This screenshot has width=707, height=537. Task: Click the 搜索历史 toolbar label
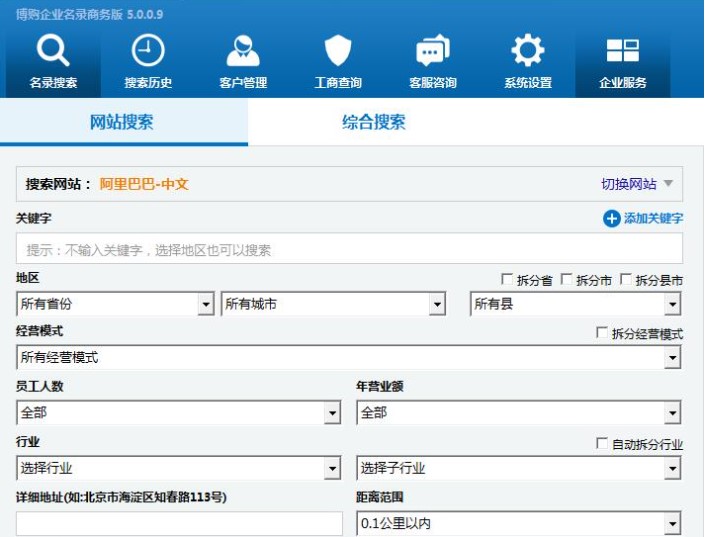(x=148, y=83)
